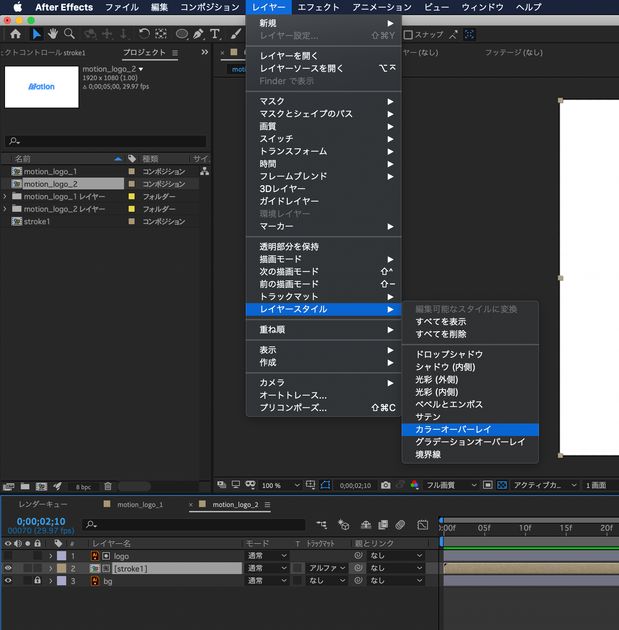619x630 pixels.
Task: Click the Draft 3D icon in timeline
Action: pyautogui.click(x=343, y=525)
